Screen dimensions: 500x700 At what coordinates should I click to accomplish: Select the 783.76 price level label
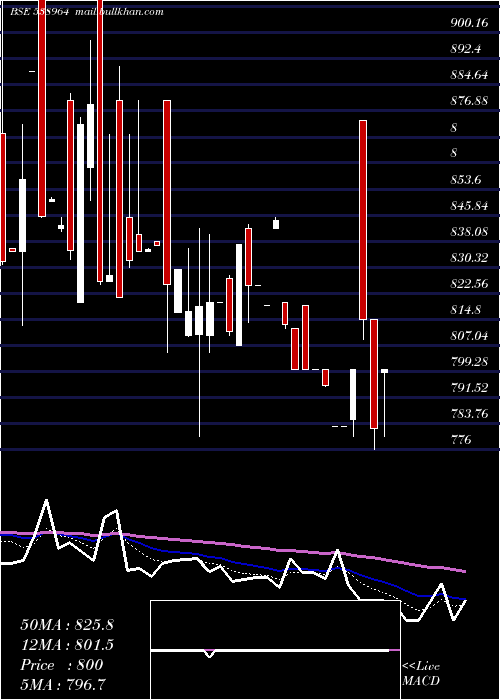point(469,414)
